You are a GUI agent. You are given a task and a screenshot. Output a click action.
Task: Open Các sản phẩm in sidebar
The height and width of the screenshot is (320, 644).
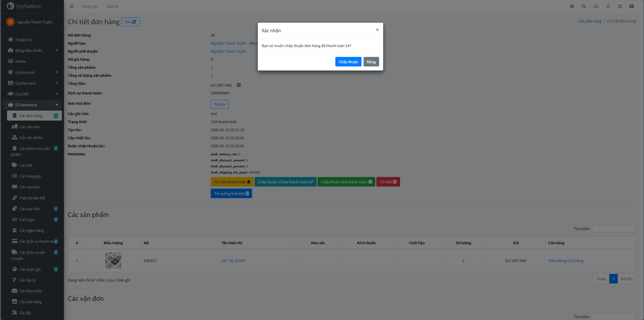point(31,137)
